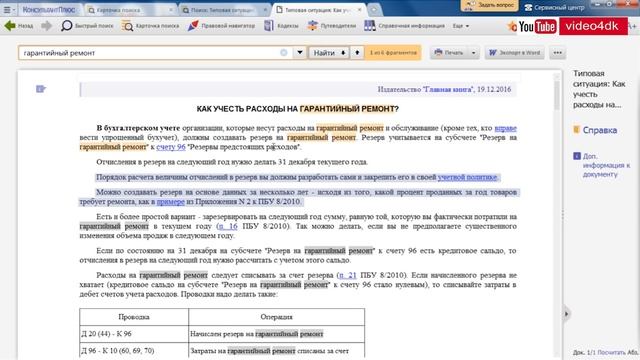Click the Операция column header

coord(276,317)
